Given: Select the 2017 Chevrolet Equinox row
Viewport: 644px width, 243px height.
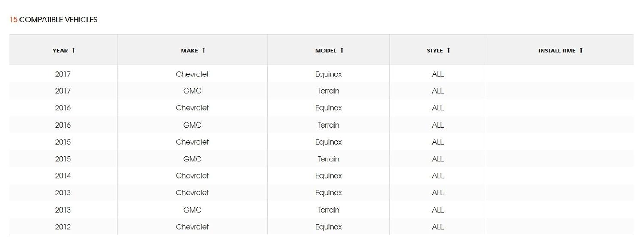Looking at the screenshot, I should click(192, 74).
